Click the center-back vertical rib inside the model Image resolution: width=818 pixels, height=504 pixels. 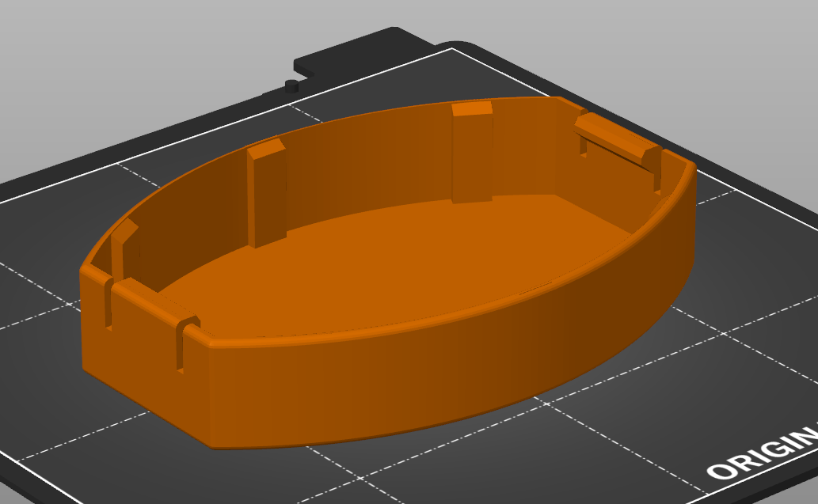pos(472,152)
